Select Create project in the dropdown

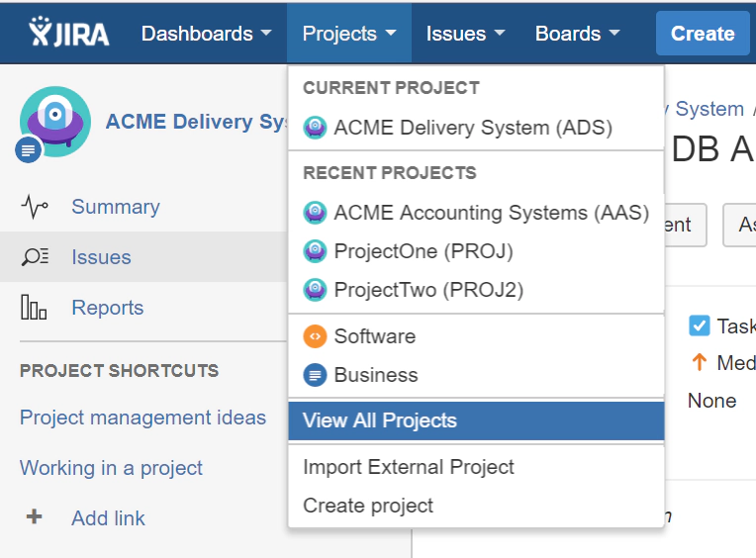point(367,506)
